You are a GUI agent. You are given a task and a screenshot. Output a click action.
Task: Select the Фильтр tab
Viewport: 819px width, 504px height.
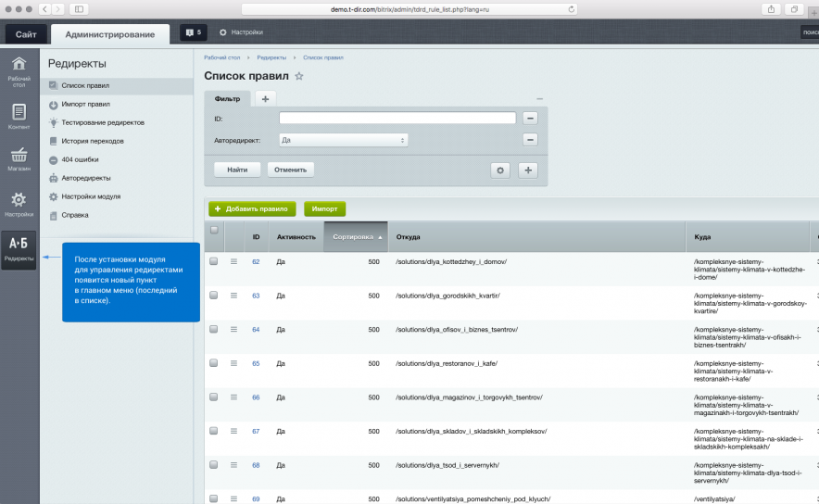coord(227,99)
